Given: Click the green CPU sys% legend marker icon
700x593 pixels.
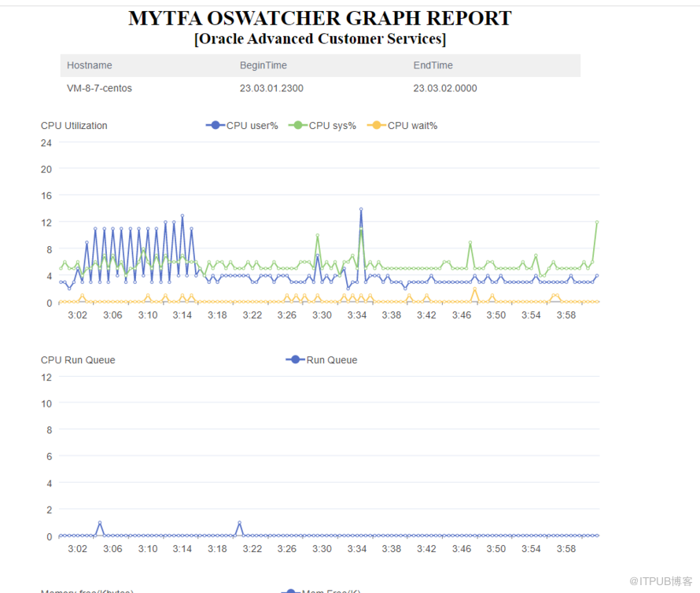Looking at the screenshot, I should (297, 126).
